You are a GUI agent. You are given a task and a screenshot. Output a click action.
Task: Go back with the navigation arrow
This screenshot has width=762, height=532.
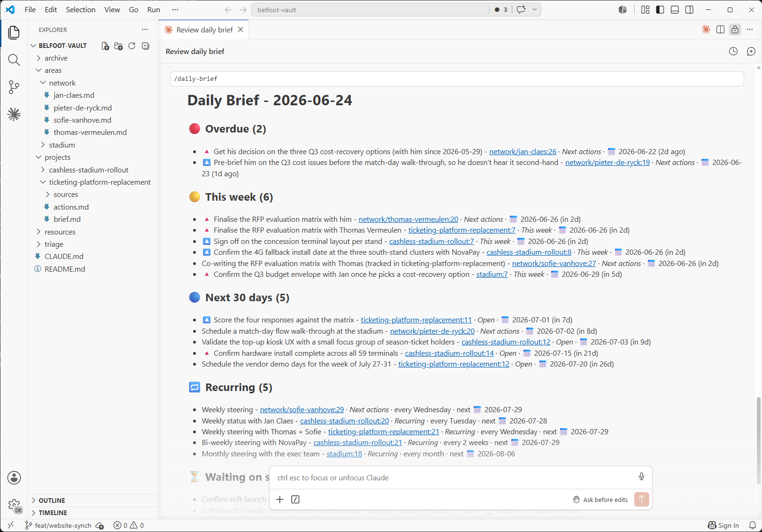coord(228,10)
